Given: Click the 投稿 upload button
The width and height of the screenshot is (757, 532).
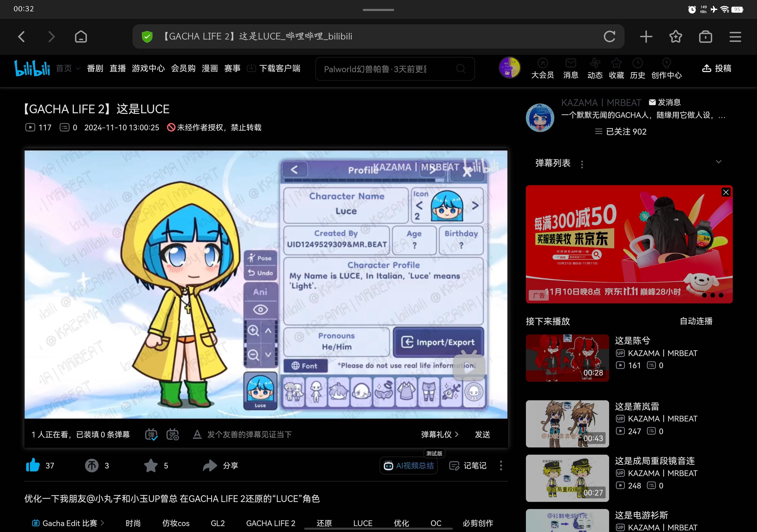Looking at the screenshot, I should pos(717,68).
